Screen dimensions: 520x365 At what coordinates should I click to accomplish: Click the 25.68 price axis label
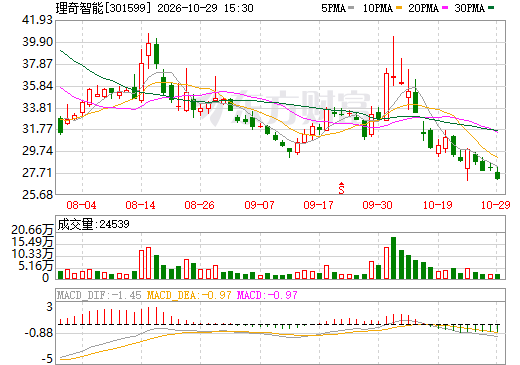37,195
